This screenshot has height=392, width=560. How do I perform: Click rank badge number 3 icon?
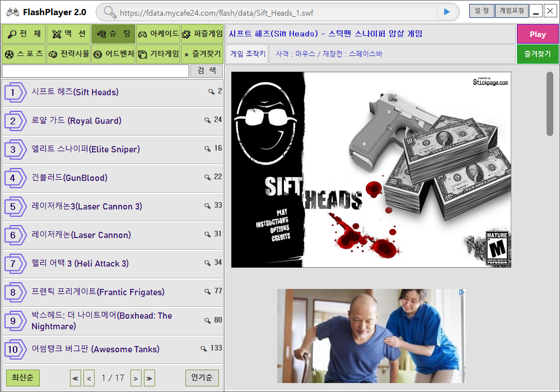(15, 150)
